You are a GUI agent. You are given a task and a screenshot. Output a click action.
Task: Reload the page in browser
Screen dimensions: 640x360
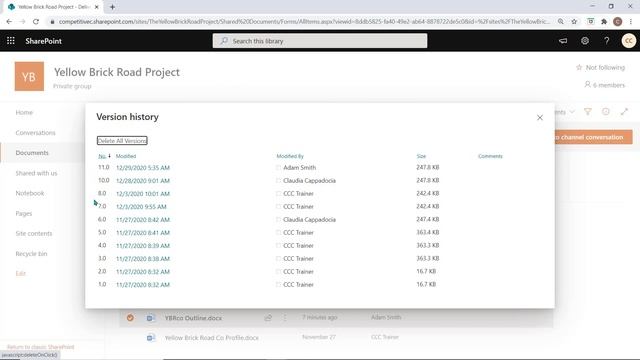click(36, 22)
